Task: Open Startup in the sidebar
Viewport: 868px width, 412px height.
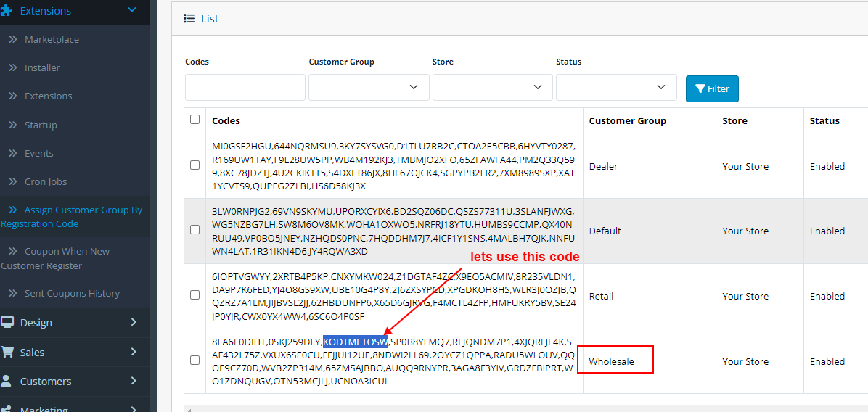Action: [41, 125]
